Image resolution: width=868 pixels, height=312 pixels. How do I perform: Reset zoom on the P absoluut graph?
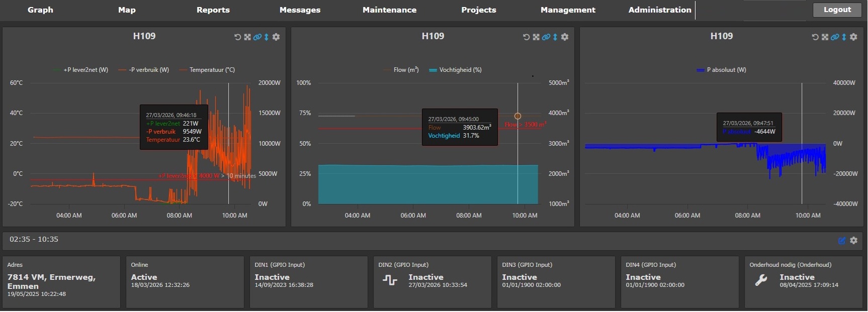coord(815,37)
